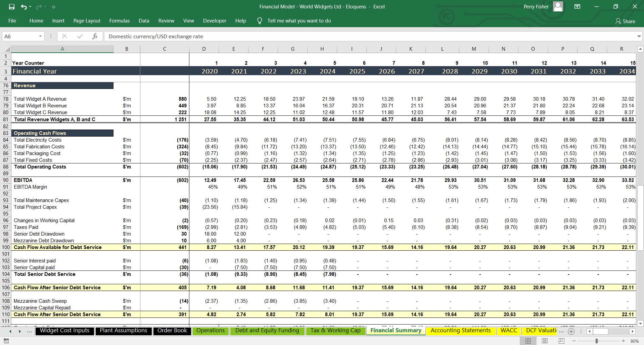
Task: Click the Share button
Action: (625, 21)
